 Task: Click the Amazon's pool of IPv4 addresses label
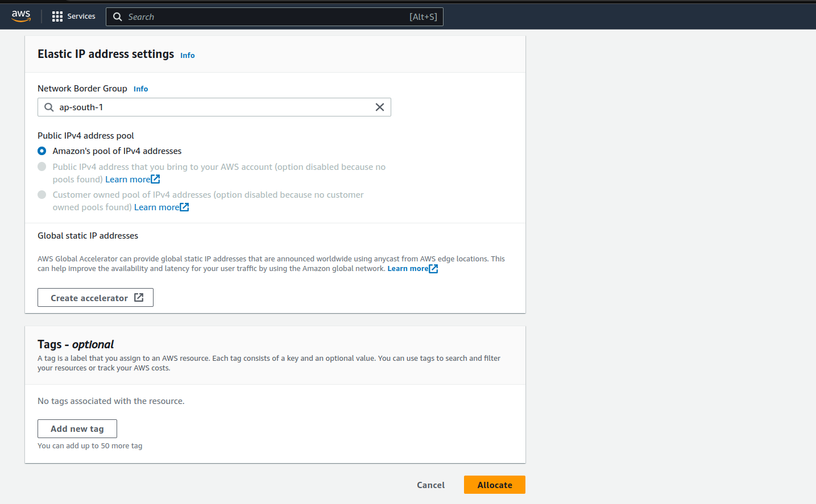[x=117, y=151]
